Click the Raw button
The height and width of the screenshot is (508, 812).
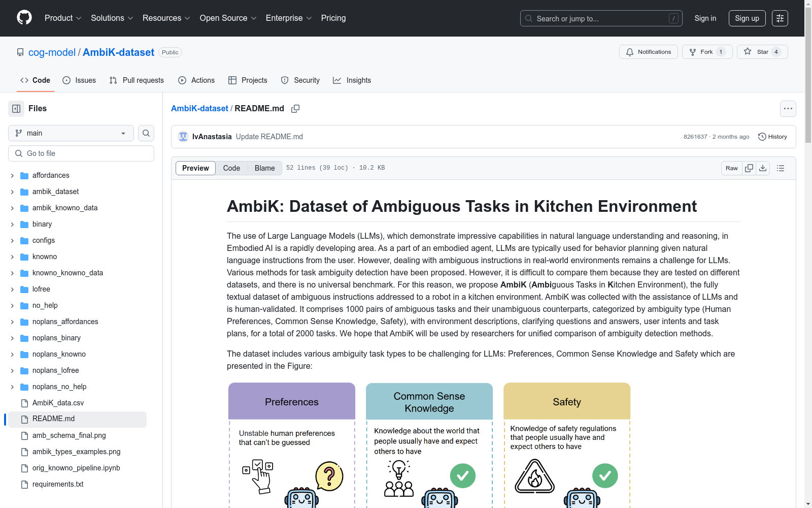point(732,168)
